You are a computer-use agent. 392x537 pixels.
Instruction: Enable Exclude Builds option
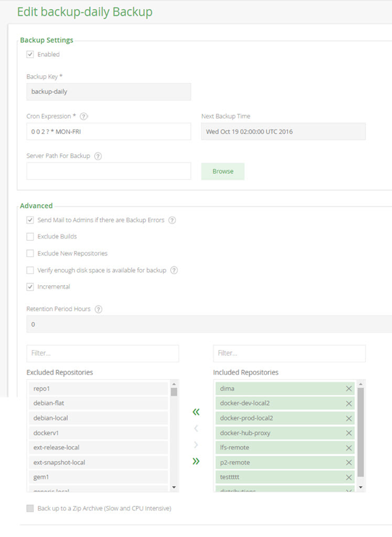point(30,236)
